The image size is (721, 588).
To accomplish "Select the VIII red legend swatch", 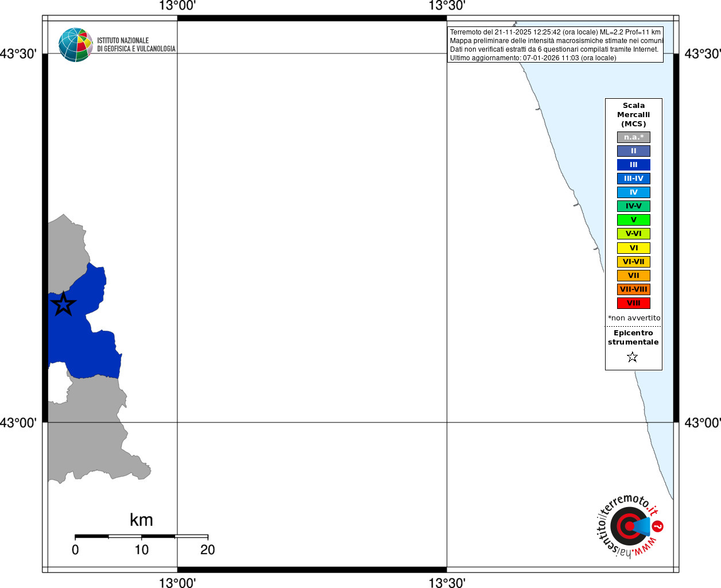I will pos(634,303).
